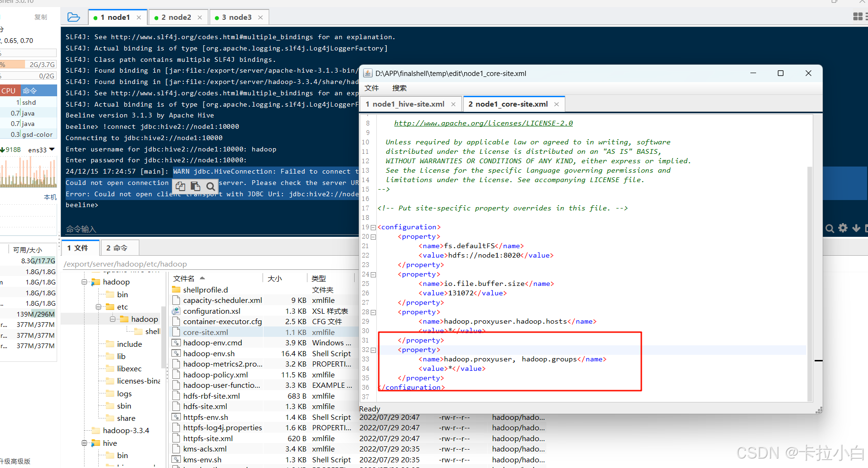Follow the Apache LICENSE-2.0 link

click(x=484, y=123)
